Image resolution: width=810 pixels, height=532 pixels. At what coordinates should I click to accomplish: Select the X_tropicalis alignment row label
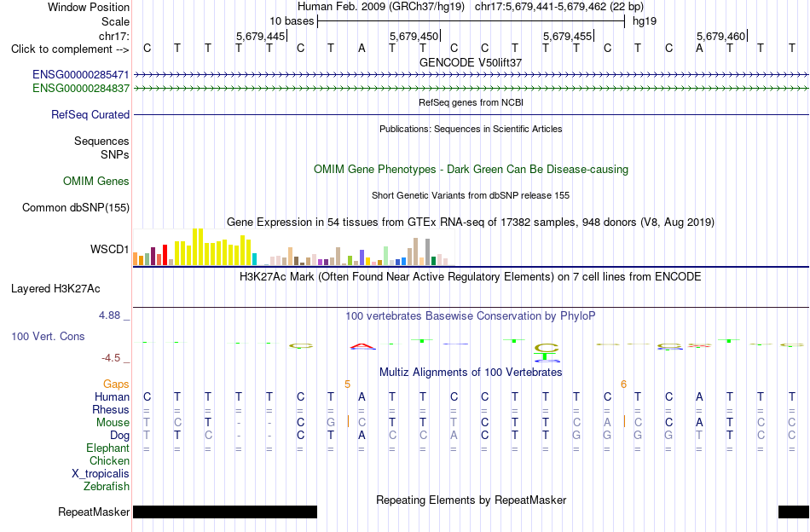click(x=101, y=474)
